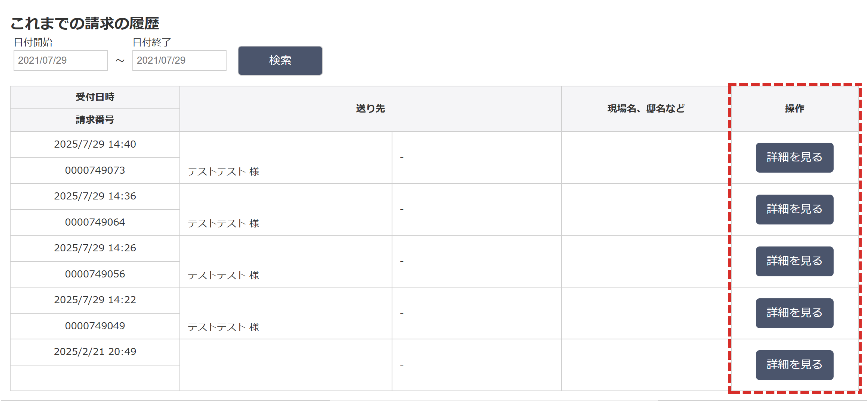The height and width of the screenshot is (402, 868).
Task: Select the 送り先 column header
Action: pyautogui.click(x=370, y=109)
